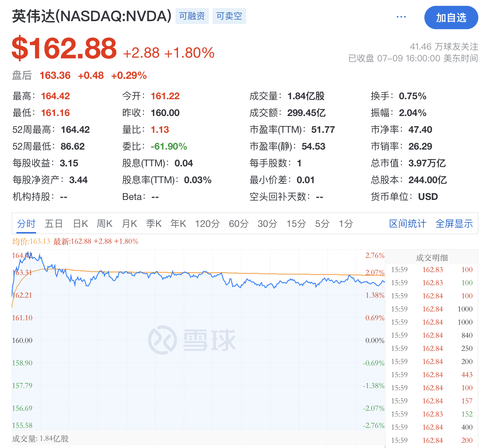The width and height of the screenshot is (490, 448).
Task: Click the trade row with volume 152
Action: click(x=432, y=414)
